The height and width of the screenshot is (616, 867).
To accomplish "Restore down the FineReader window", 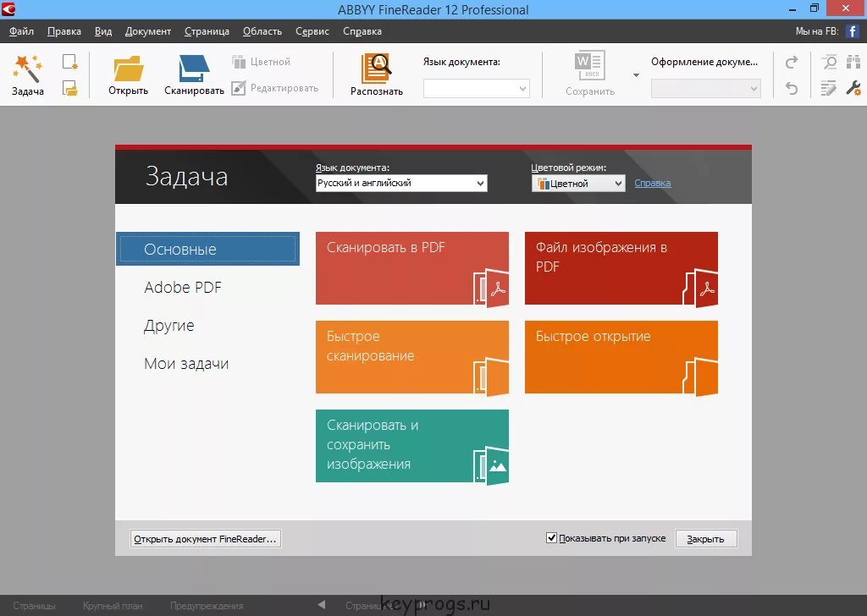I will tap(814, 8).
